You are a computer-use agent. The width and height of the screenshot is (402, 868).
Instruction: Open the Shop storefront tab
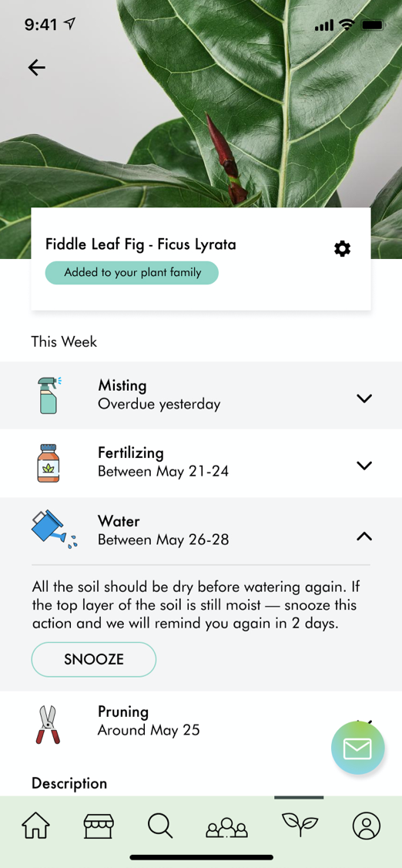pyautogui.click(x=98, y=826)
